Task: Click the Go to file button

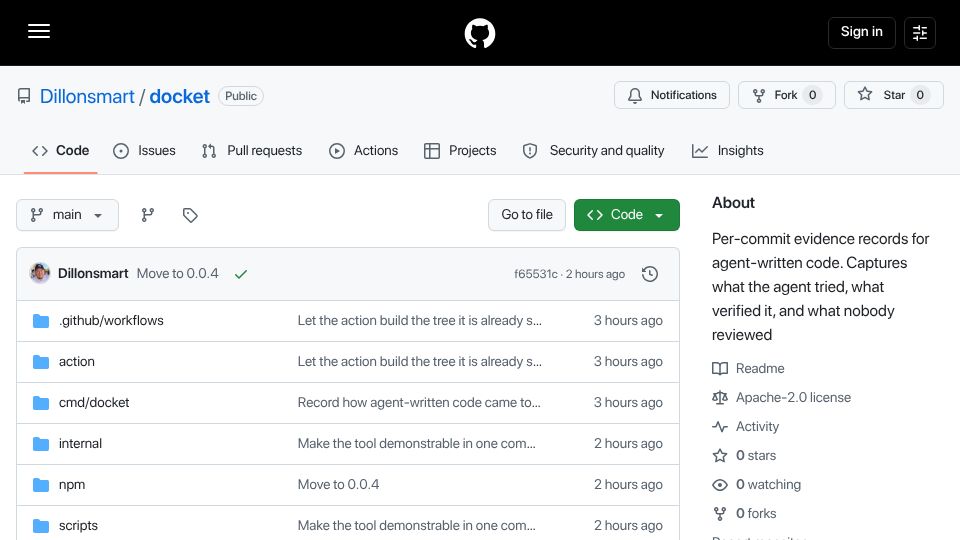Action: (x=527, y=215)
